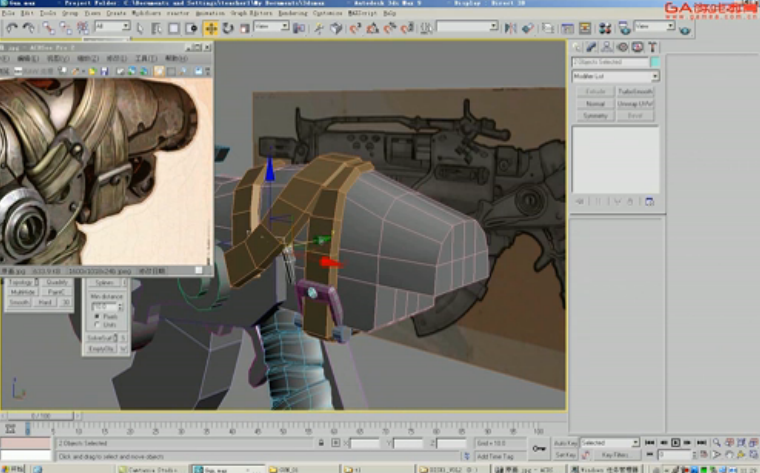Open Select by Name list icon
The width and height of the screenshot is (760, 473).
click(x=157, y=29)
